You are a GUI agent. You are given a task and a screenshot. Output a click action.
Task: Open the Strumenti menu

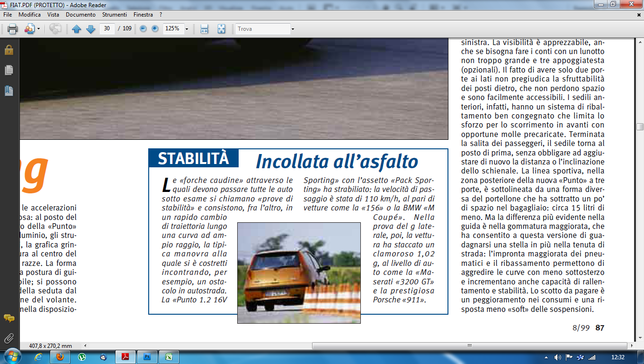pyautogui.click(x=114, y=15)
